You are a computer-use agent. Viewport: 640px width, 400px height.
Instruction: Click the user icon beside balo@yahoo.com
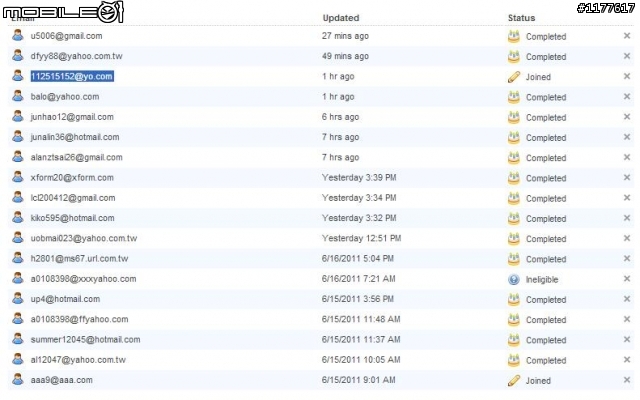tap(18, 96)
